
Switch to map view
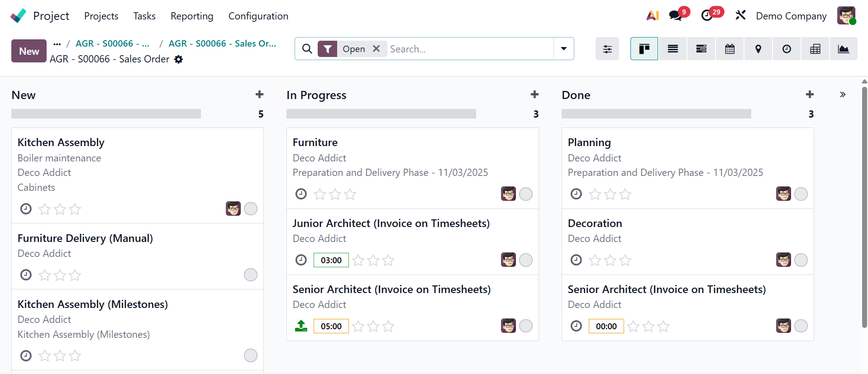pyautogui.click(x=758, y=49)
